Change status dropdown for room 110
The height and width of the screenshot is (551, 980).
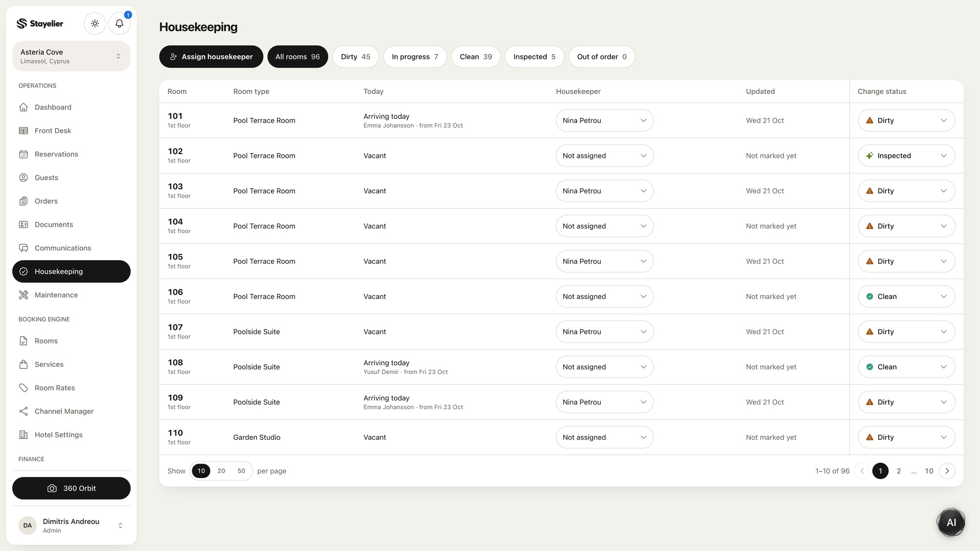[x=906, y=437]
